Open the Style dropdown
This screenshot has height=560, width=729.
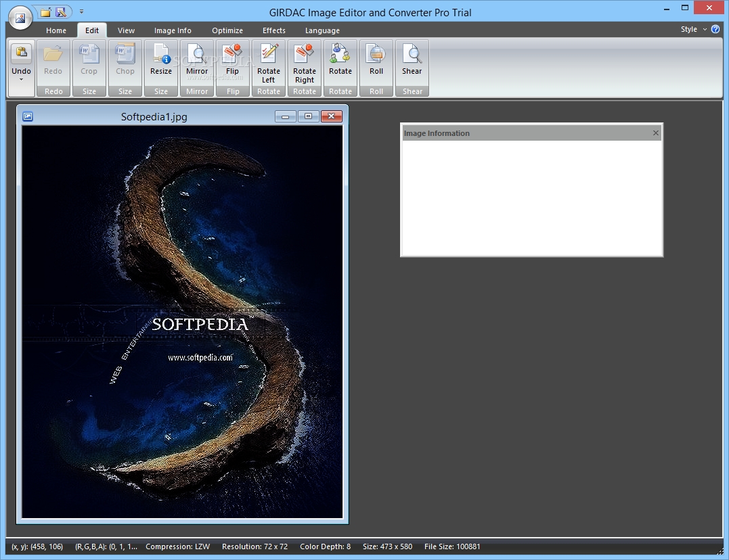[x=693, y=29]
